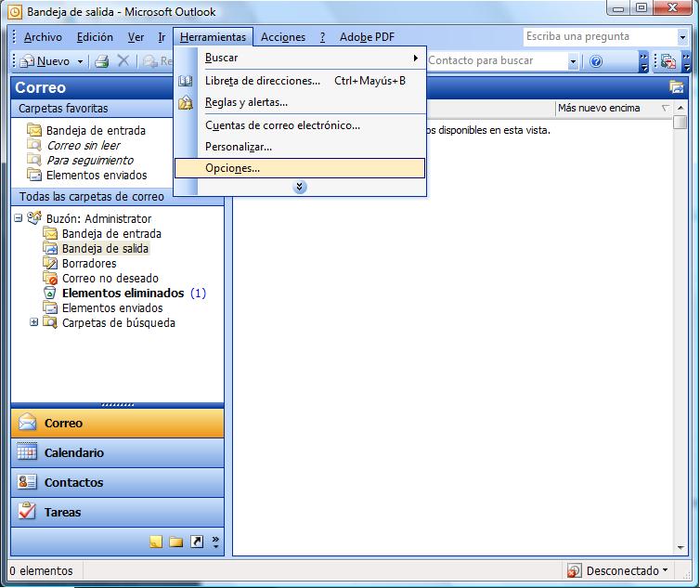Click the sort direction triangle icon
Image resolution: width=700 pixels, height=588 pixels.
[665, 108]
